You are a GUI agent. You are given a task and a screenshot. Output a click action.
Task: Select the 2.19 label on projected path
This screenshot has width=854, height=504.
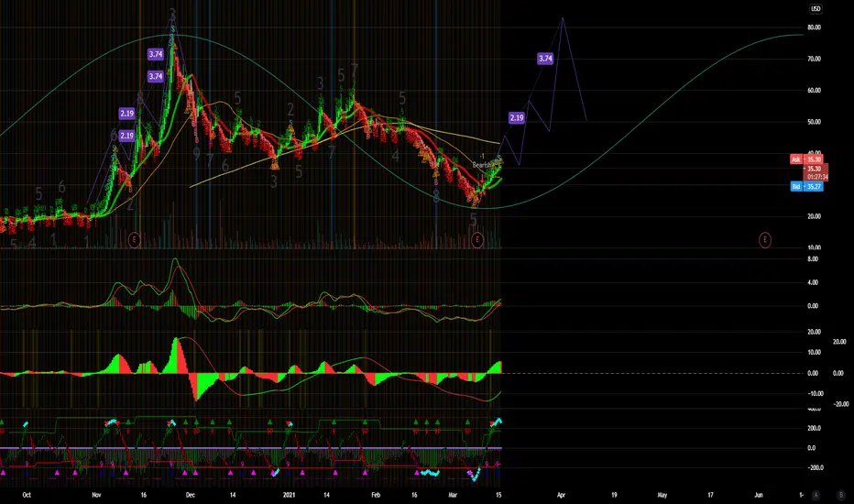[x=516, y=117]
